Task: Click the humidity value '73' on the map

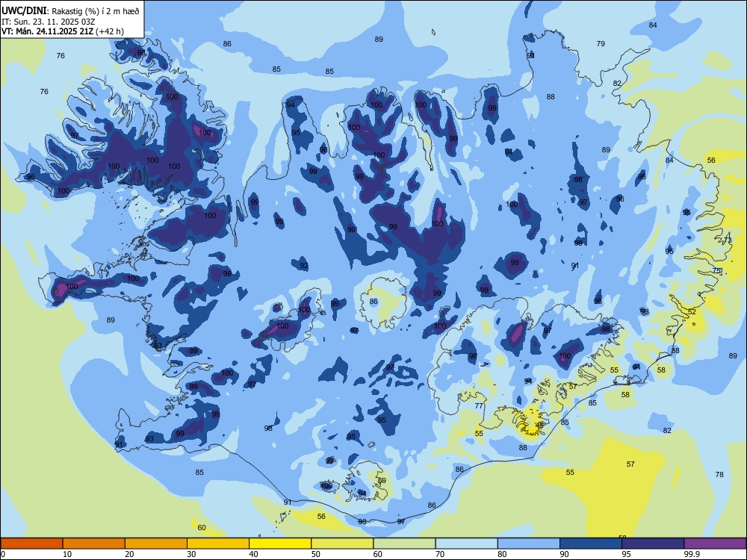Action: point(728,240)
